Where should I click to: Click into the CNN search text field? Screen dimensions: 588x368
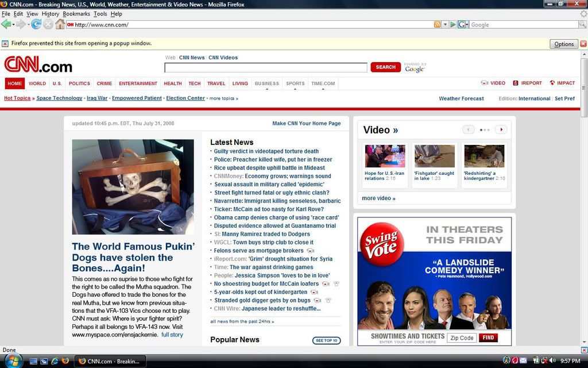pos(266,68)
